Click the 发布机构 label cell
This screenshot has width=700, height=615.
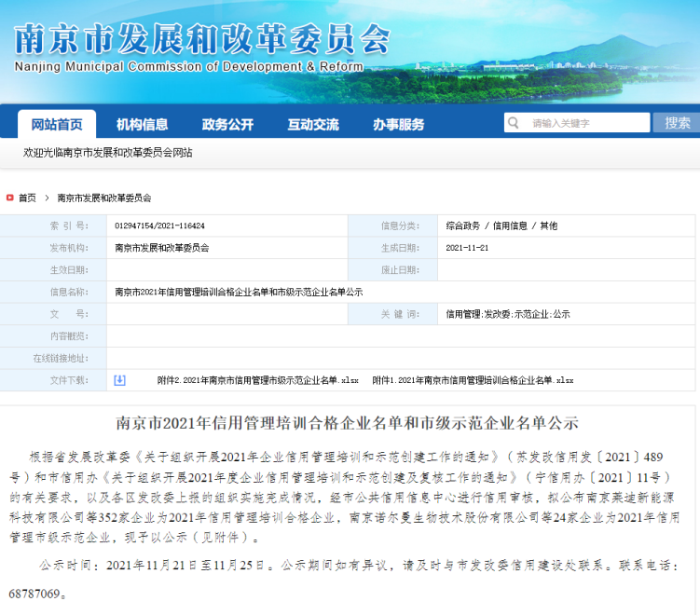coord(53,248)
